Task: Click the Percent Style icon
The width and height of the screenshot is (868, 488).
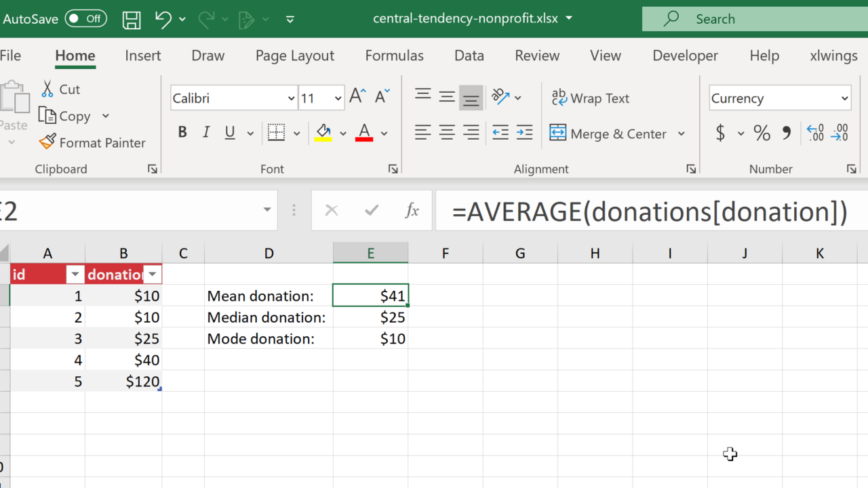Action: click(762, 134)
